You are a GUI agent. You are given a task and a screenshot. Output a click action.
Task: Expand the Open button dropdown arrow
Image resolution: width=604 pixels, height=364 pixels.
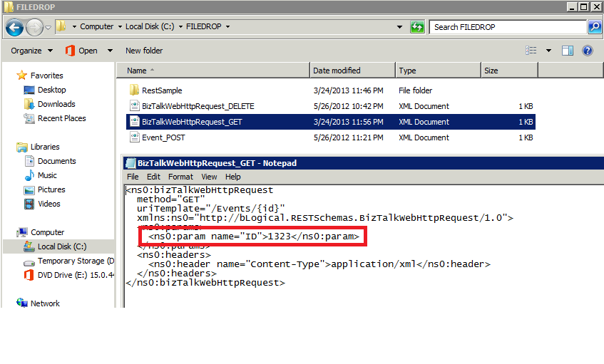[x=110, y=51]
